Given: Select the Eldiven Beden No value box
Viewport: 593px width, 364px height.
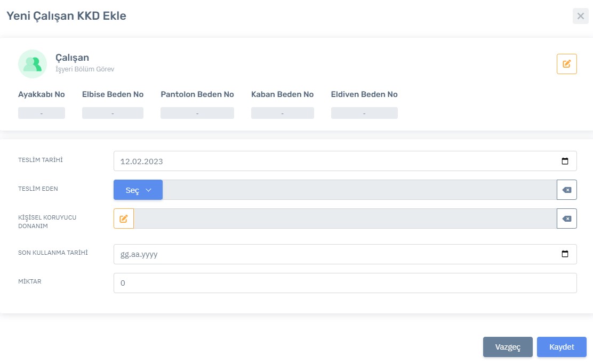Looking at the screenshot, I should (364, 113).
